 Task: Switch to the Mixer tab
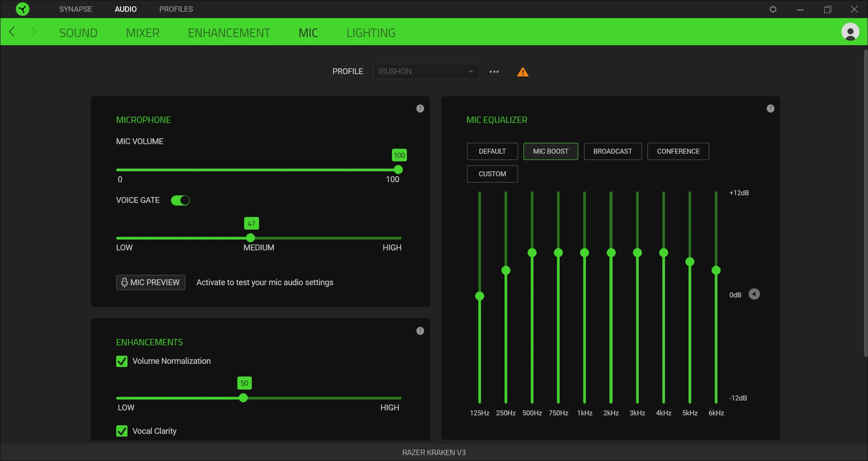(x=142, y=33)
